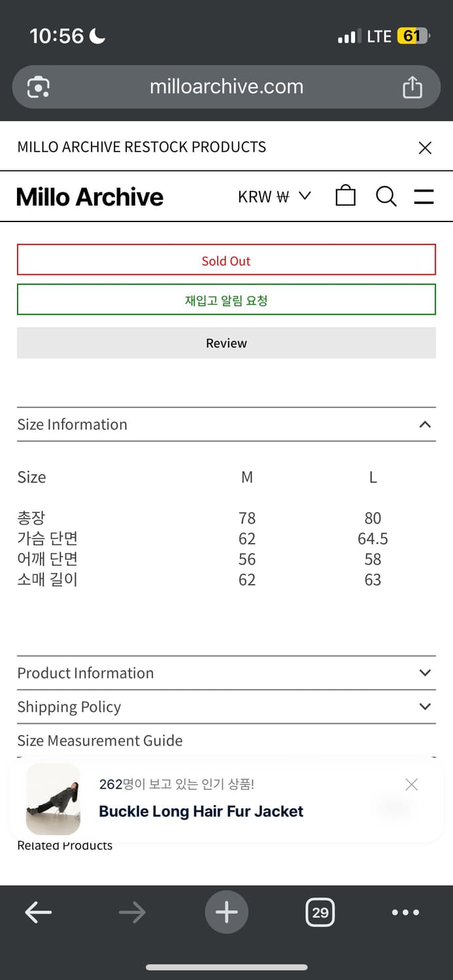Open the Buckle Long Hair Fur Jacket link
Viewport: 453px width, 980px height.
(201, 811)
